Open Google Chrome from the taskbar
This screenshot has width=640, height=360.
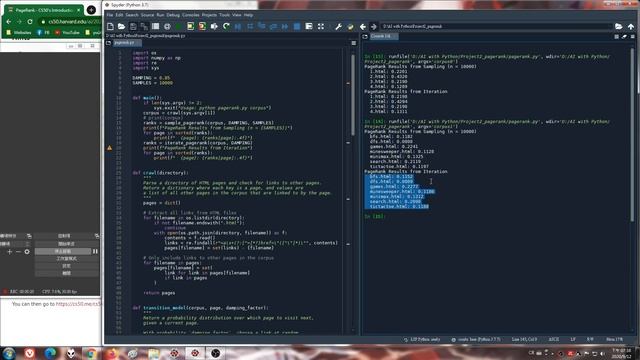(x=91, y=353)
